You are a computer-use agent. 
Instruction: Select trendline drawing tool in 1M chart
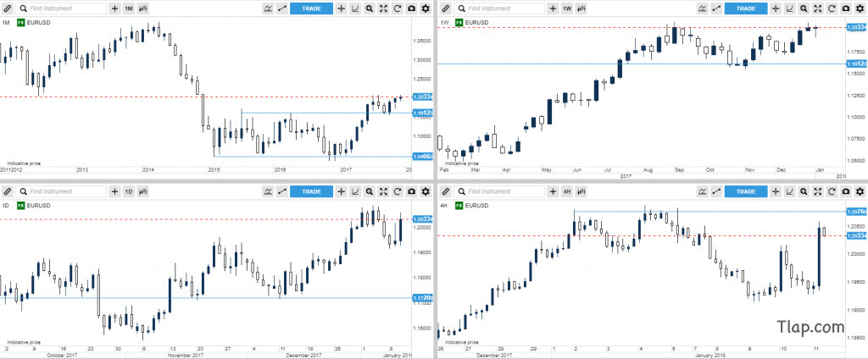[x=282, y=8]
